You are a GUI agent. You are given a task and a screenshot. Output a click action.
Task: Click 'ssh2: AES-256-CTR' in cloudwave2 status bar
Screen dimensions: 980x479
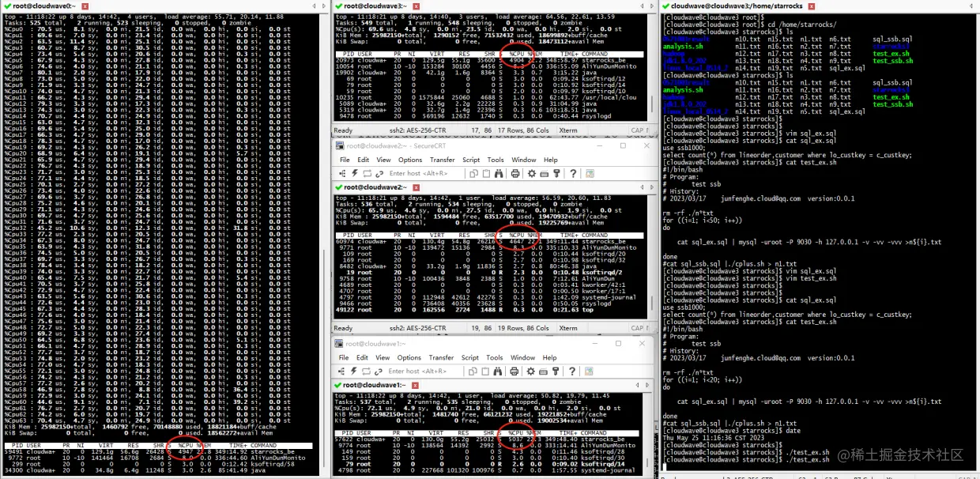coord(417,328)
